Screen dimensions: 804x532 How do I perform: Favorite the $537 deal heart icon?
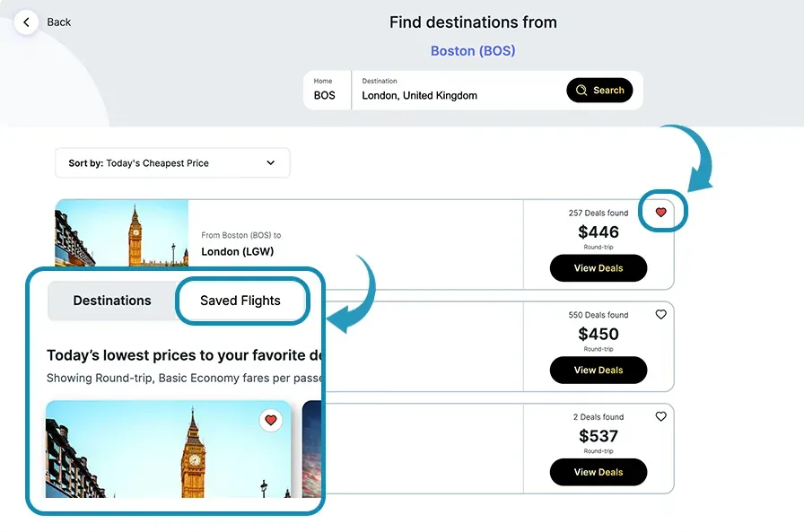(x=661, y=417)
